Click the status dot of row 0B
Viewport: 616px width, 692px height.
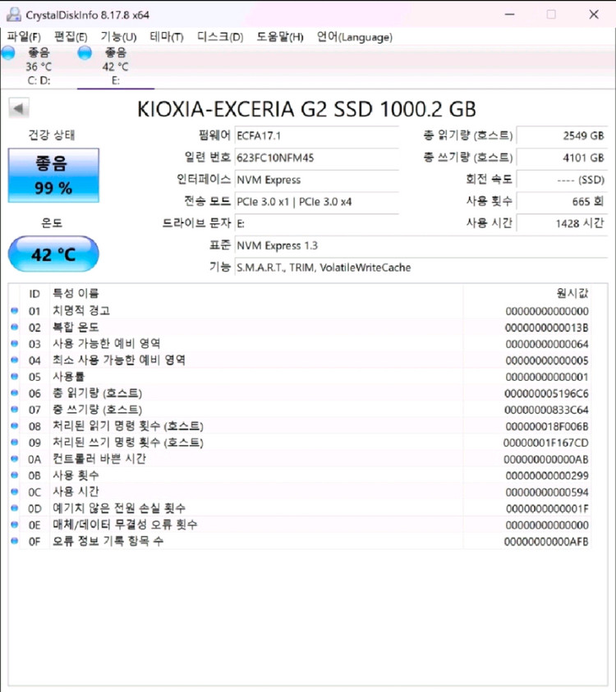(x=15, y=475)
